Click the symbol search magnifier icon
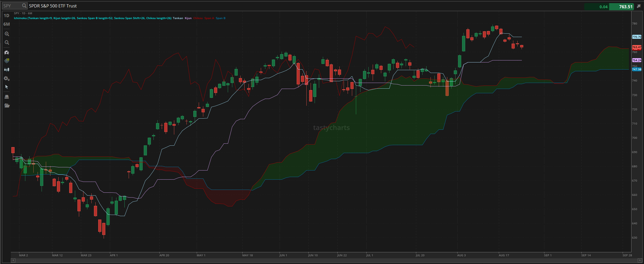This screenshot has height=264, width=644. [24, 6]
